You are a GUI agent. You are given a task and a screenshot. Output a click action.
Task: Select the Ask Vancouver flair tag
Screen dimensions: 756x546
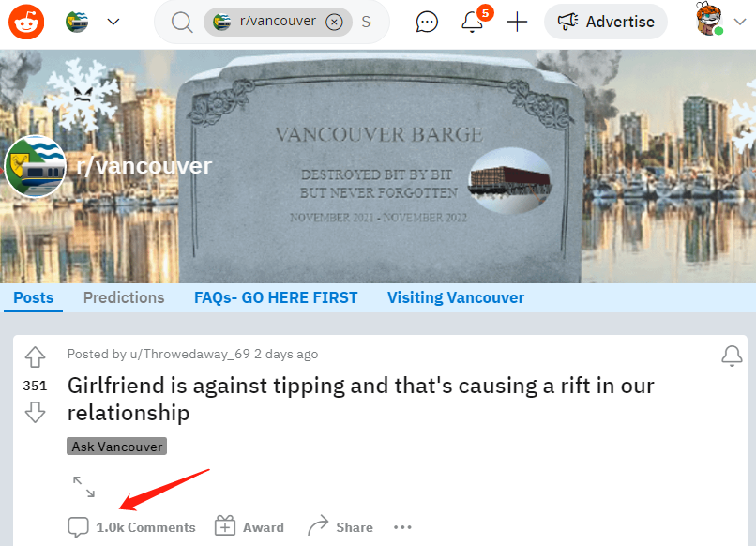[x=116, y=447]
